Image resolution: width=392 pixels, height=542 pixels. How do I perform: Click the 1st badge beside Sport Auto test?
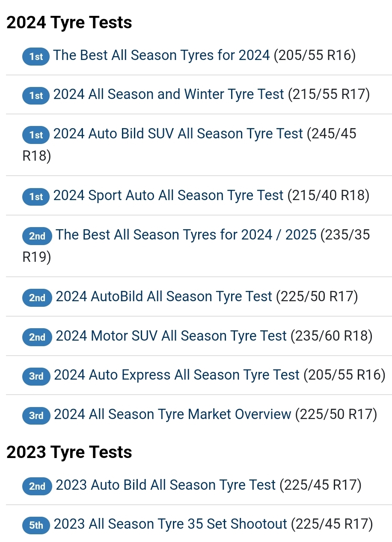36,197
